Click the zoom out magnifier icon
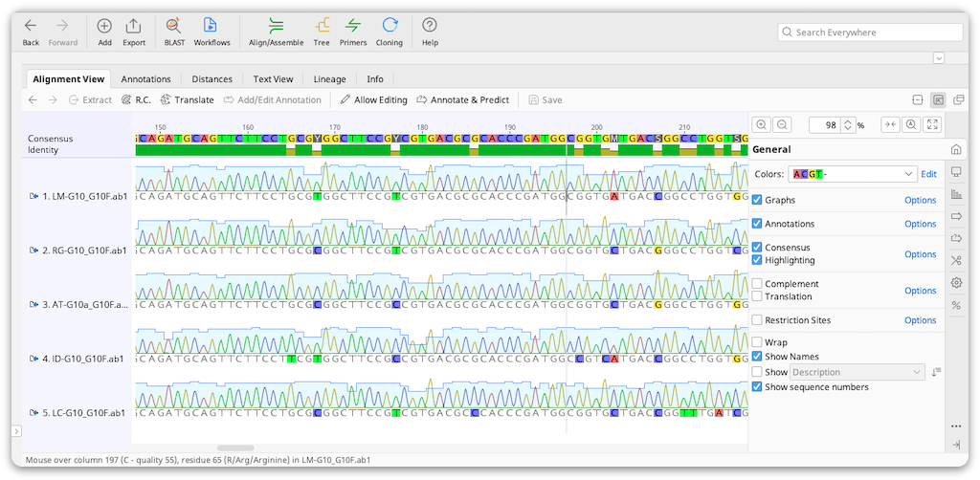This screenshot has width=980, height=480. click(x=781, y=125)
